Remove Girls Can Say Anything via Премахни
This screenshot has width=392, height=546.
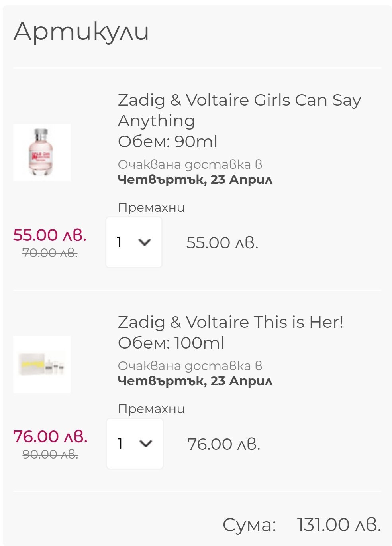coord(151,207)
